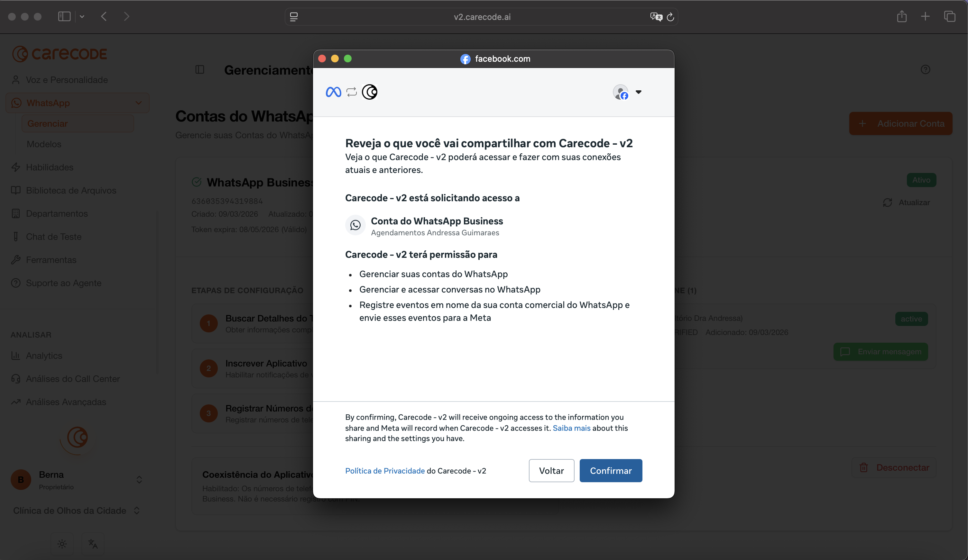Open the Berna user account switcher
968x560 pixels.
pyautogui.click(x=139, y=480)
